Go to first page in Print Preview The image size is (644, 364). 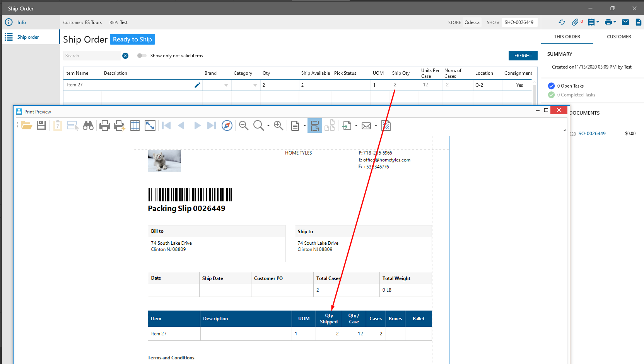[166, 125]
